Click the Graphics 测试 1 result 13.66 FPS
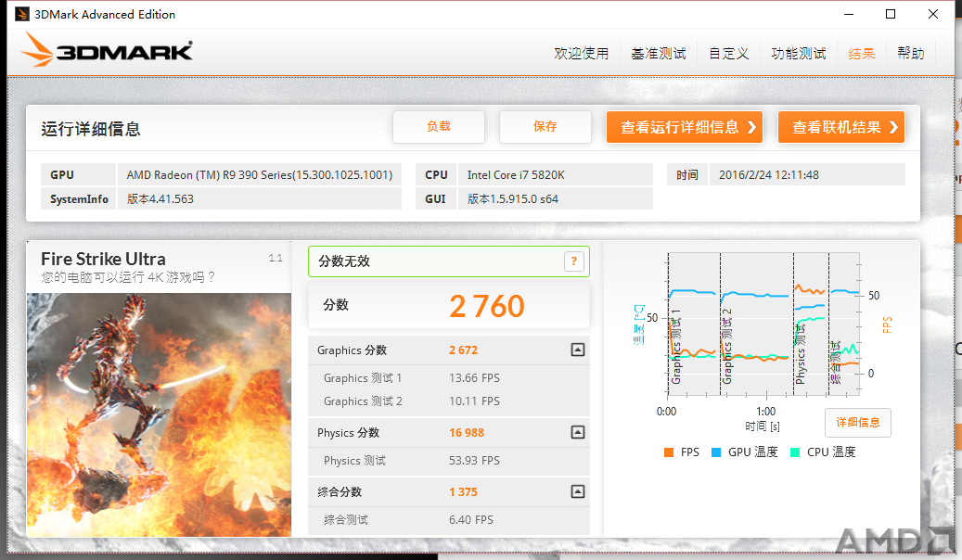This screenshot has width=962, height=560. tap(474, 378)
